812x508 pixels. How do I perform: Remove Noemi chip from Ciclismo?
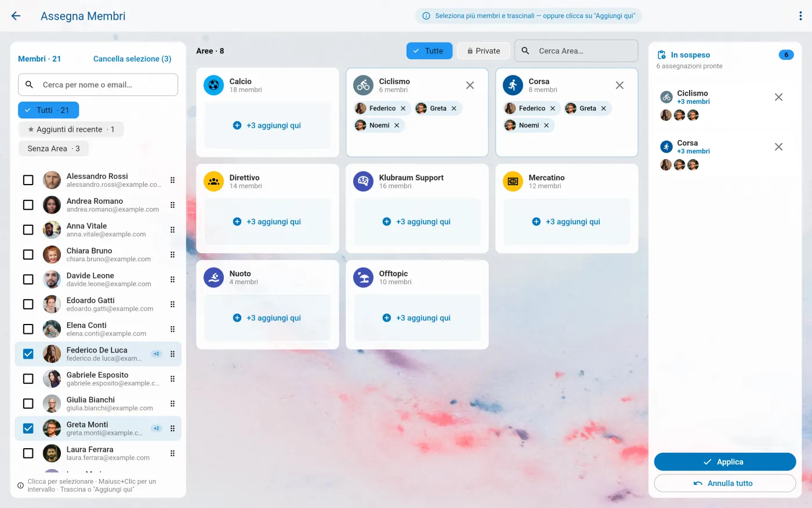[397, 125]
